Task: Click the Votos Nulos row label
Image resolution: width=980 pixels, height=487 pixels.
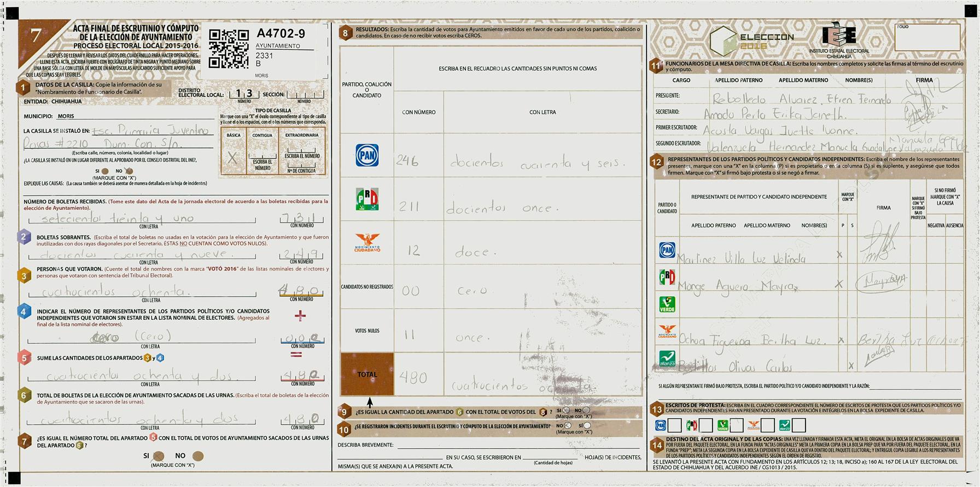Action: 367,331
